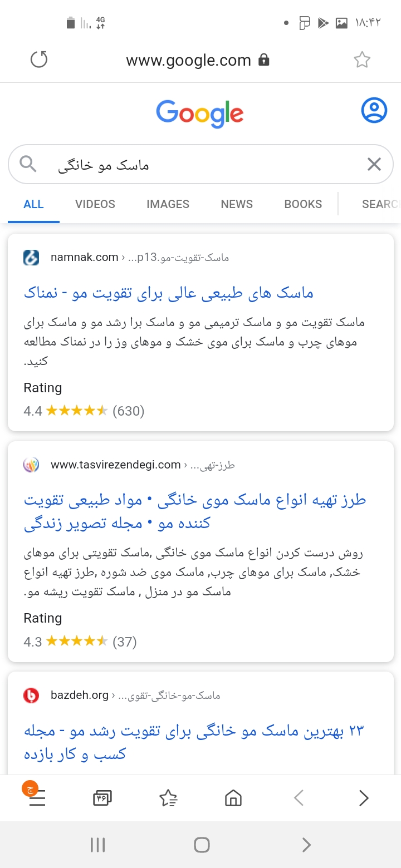This screenshot has width=401, height=868.
Task: Open the tabs switcher icon
Action: pyautogui.click(x=102, y=798)
